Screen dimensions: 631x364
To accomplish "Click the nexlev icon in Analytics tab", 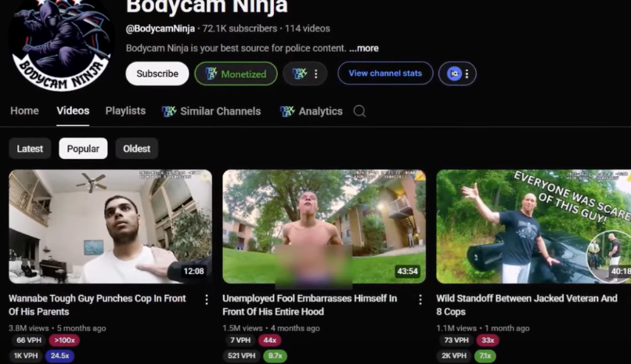I will (287, 111).
